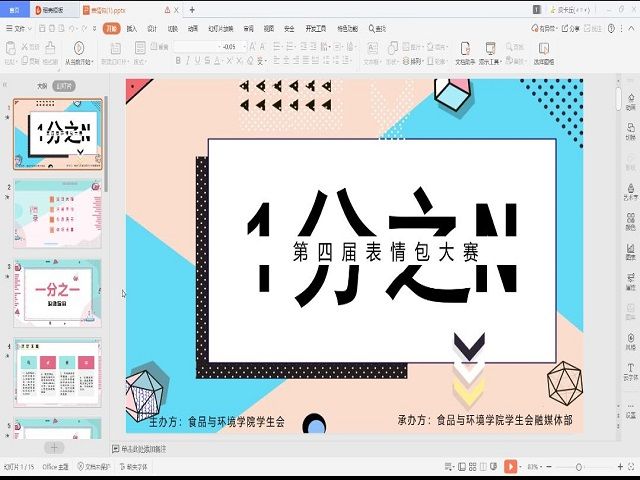
Task: Click the notes area to add notes
Action: pyautogui.click(x=140, y=449)
